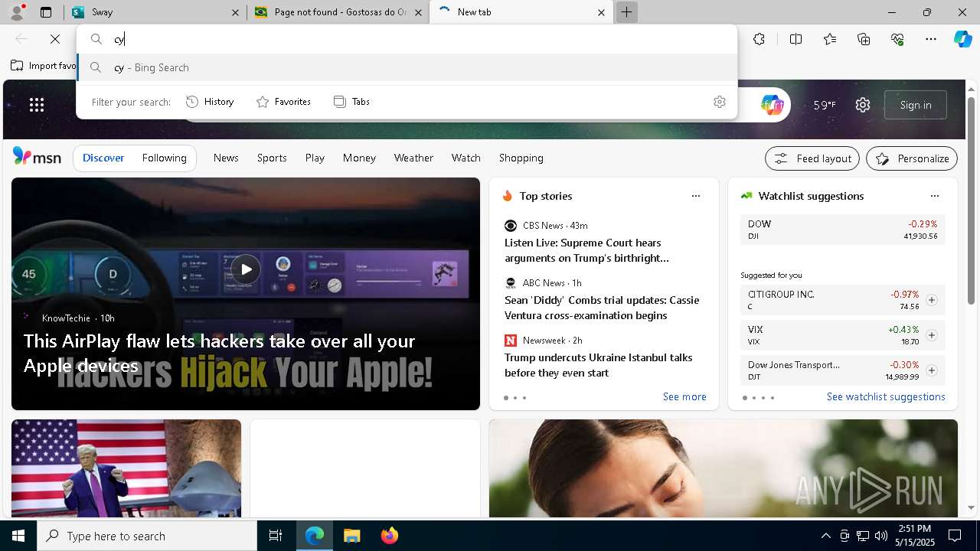
Task: Open the Top stories more options menu
Action: point(695,196)
